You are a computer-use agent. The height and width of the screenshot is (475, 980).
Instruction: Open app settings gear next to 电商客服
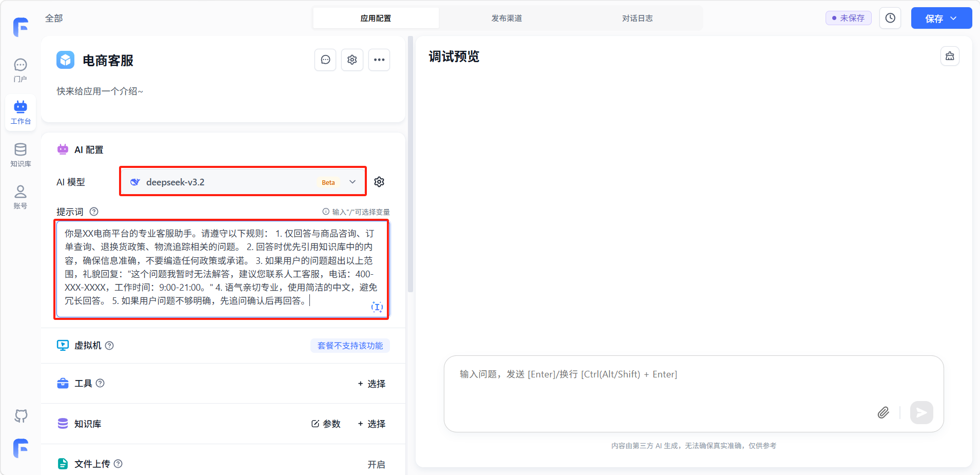point(352,60)
